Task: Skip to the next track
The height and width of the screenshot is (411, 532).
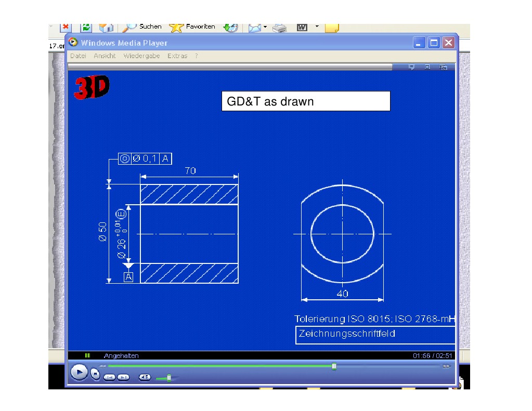Action: click(x=123, y=377)
